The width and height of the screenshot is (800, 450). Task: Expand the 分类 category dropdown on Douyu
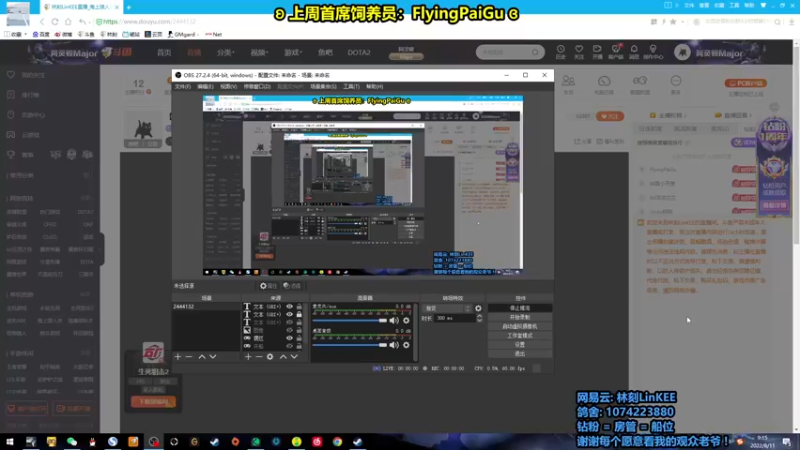pyautogui.click(x=226, y=53)
